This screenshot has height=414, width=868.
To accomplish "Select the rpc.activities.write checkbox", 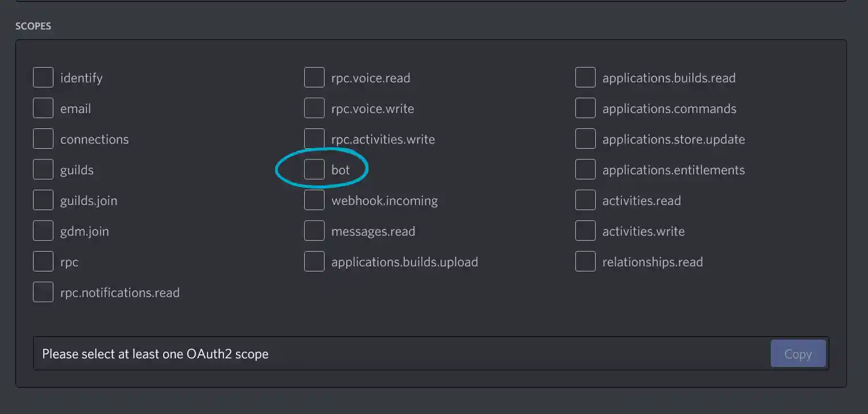I will 314,139.
